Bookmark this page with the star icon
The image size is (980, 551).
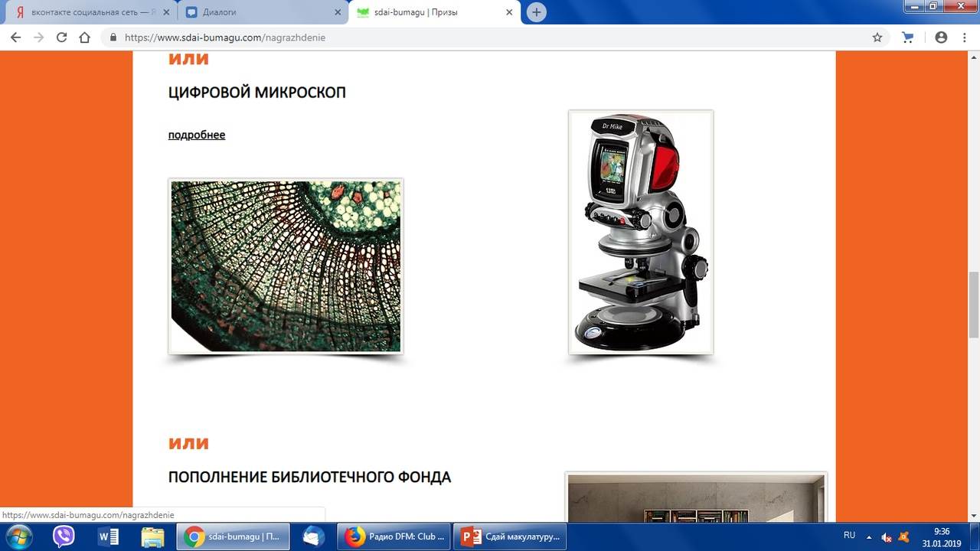[877, 37]
